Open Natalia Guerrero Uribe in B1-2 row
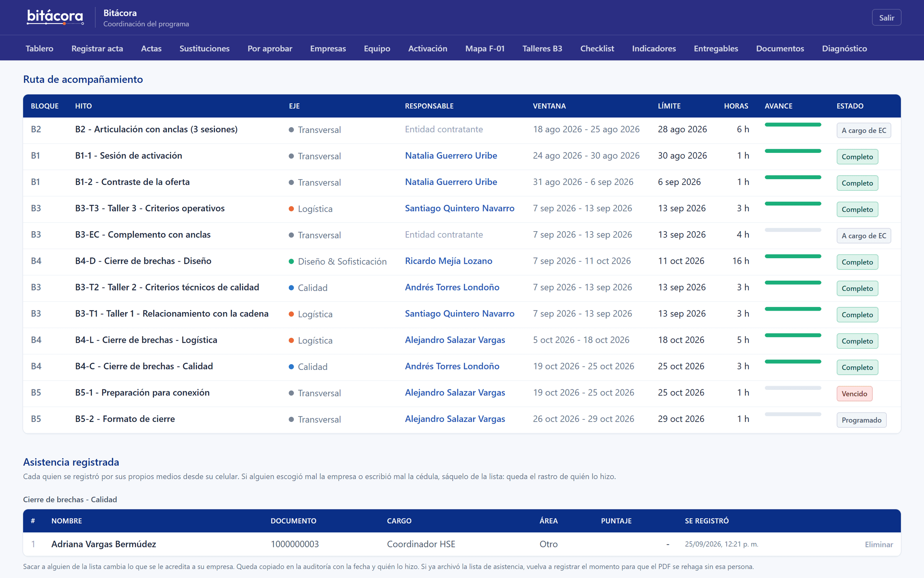924x578 pixels. coord(451,182)
